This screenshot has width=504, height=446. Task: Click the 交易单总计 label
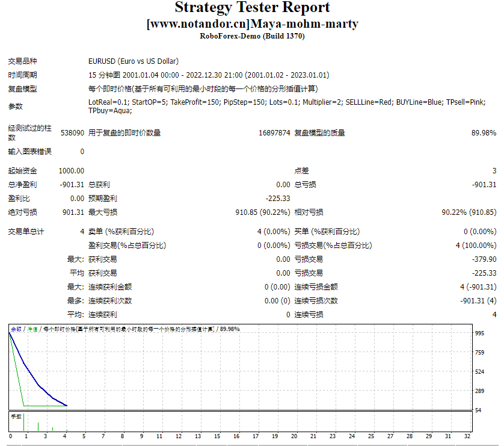point(26,232)
